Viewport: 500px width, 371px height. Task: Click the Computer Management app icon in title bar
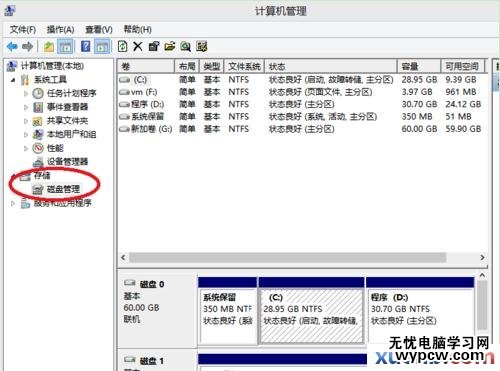[x=9, y=10]
